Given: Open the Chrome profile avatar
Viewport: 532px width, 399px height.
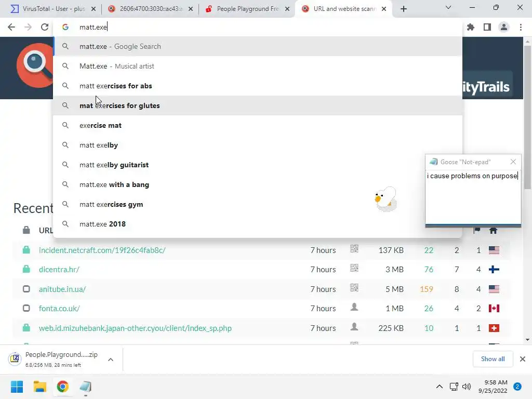Looking at the screenshot, I should point(504,27).
